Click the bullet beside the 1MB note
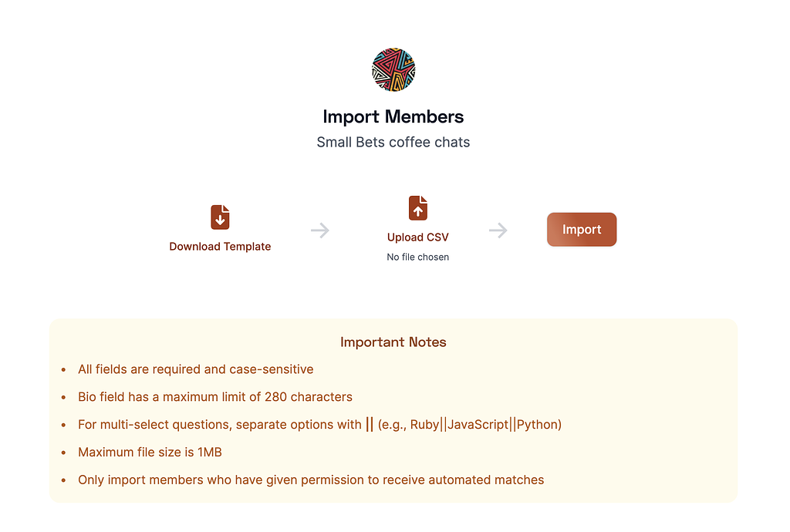 [x=63, y=453]
